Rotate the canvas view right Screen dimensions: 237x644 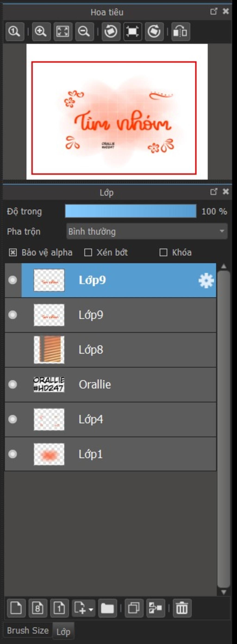(x=154, y=31)
